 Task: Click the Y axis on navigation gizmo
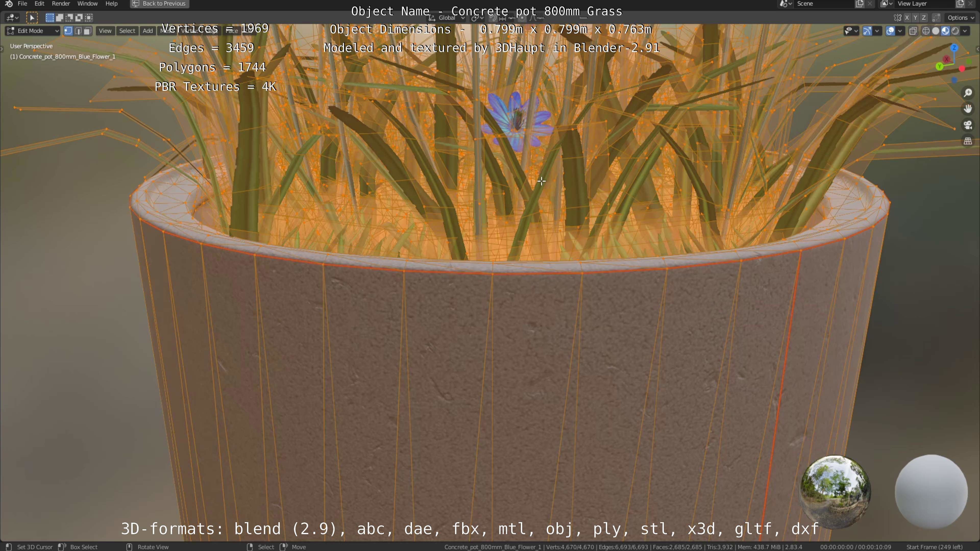[939, 67]
